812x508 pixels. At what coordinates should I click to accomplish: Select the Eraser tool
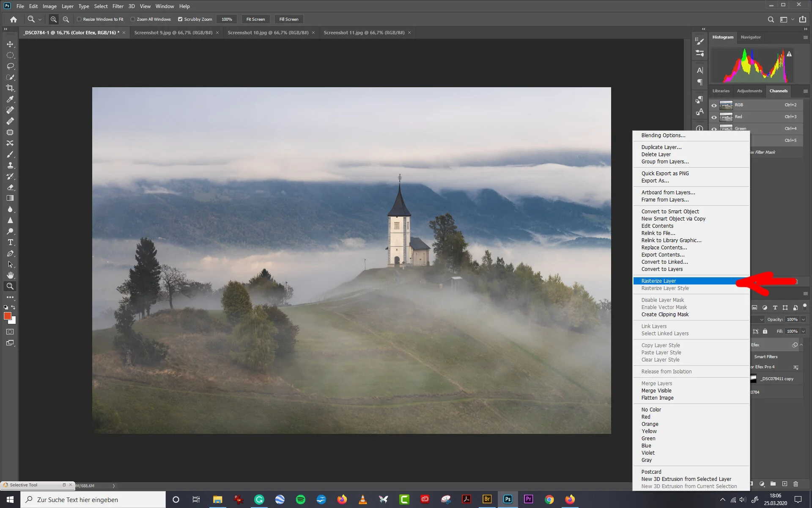(10, 187)
